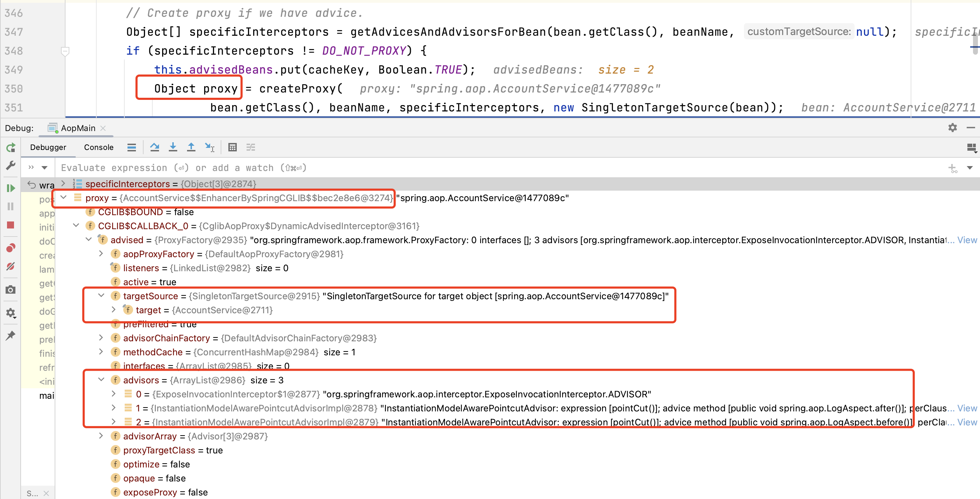Collapse the proxy variable node
The image size is (980, 499).
point(63,198)
